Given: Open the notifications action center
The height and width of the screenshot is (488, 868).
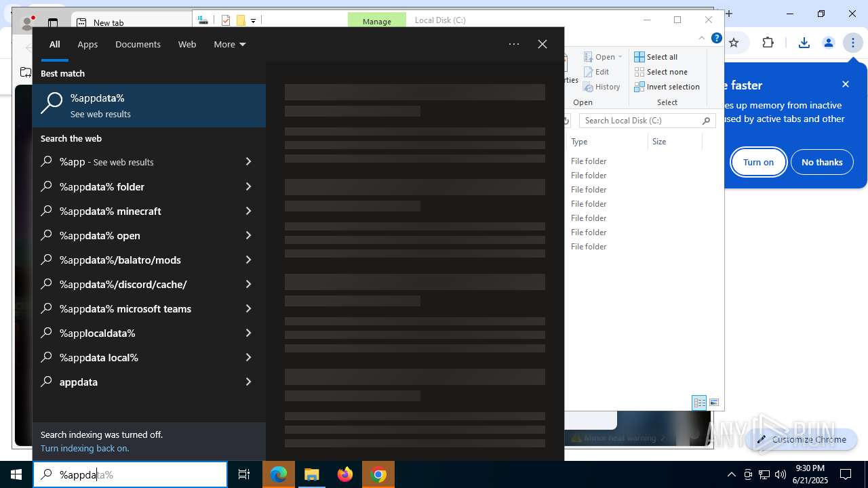Looking at the screenshot, I should (846, 474).
